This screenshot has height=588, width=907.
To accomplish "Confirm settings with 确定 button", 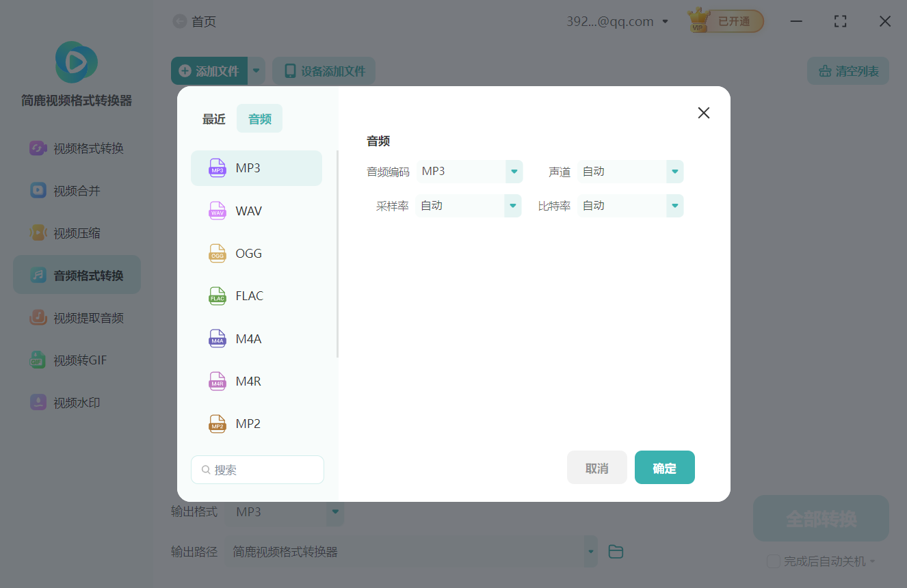I will coord(664,467).
